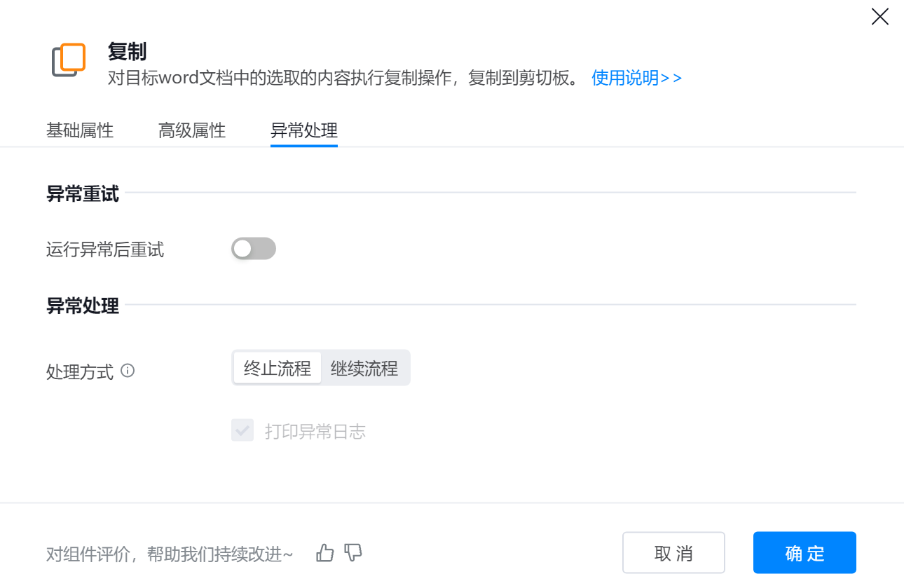Open the 使用说明>> link
This screenshot has height=588, width=904.
(x=636, y=78)
